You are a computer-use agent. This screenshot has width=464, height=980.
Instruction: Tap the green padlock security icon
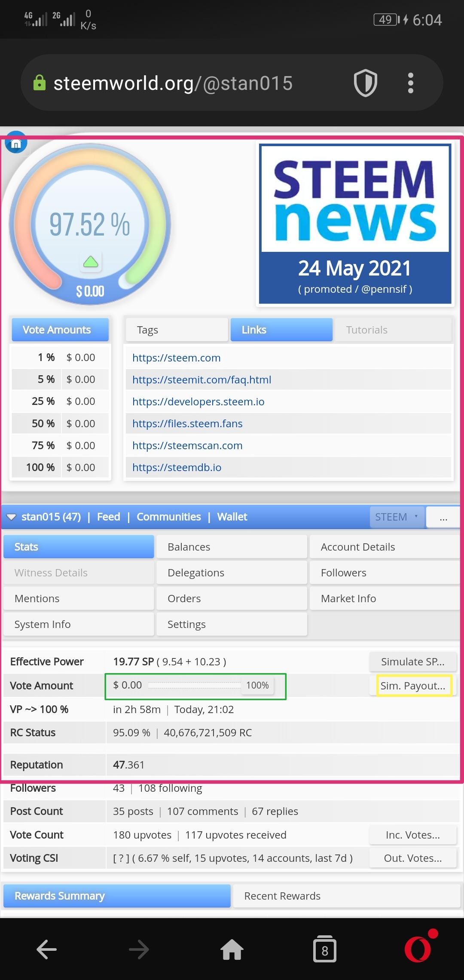point(39,83)
